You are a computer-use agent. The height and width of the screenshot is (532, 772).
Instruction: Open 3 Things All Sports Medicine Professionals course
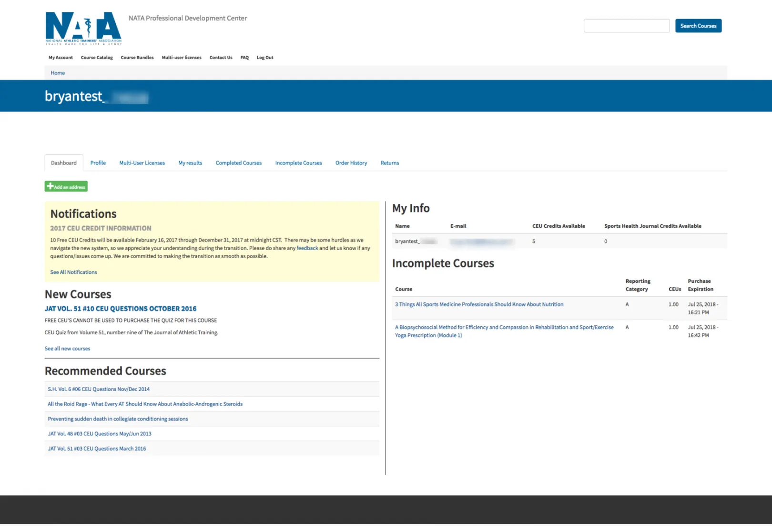[479, 304]
